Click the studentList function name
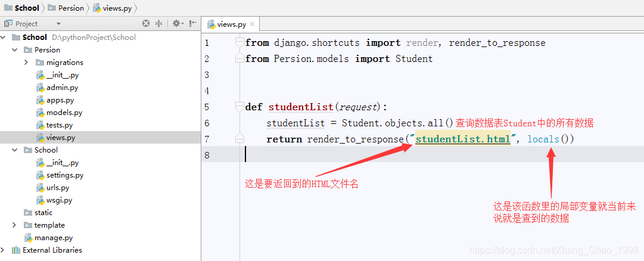The height and width of the screenshot is (261, 644). (x=301, y=107)
